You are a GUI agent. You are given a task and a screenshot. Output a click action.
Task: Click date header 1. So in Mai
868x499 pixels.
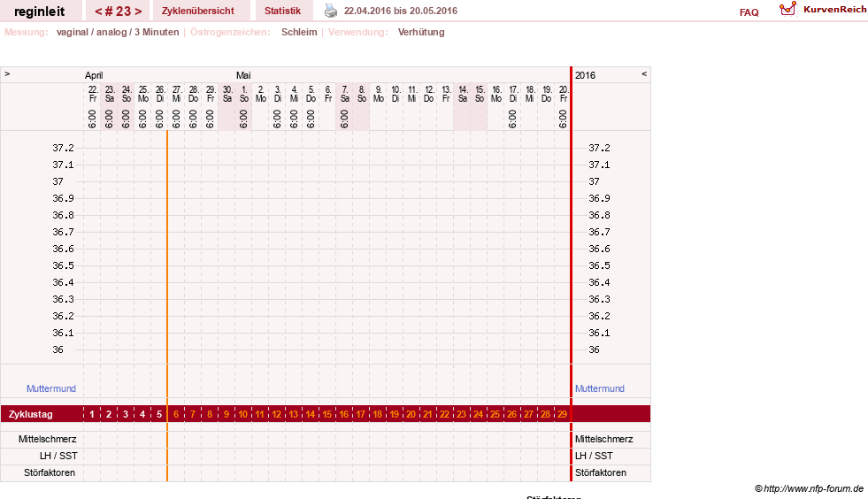pos(243,94)
